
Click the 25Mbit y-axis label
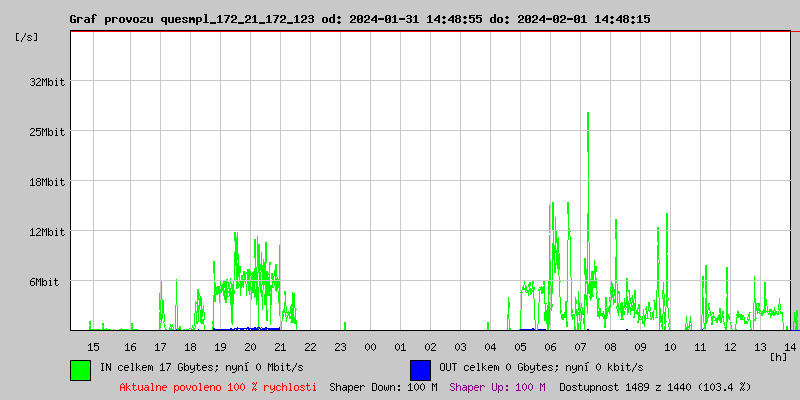tap(47, 132)
